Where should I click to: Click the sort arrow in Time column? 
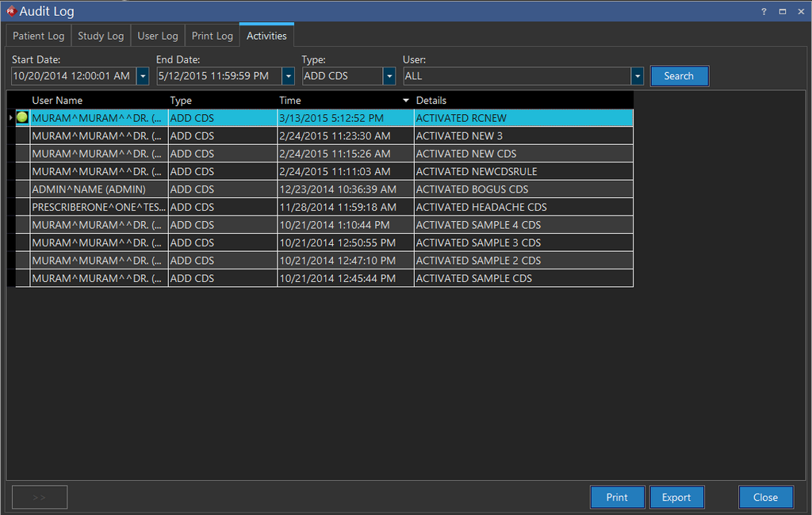pyautogui.click(x=406, y=101)
